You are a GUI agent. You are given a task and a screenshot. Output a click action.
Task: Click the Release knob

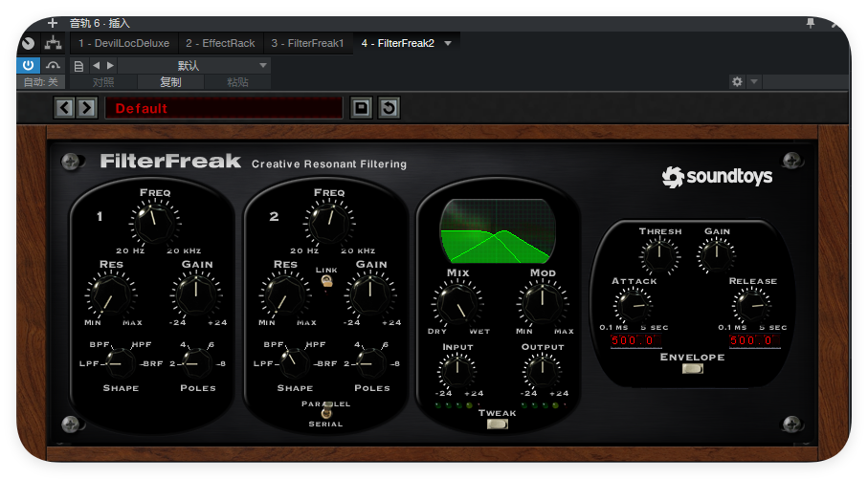(751, 305)
